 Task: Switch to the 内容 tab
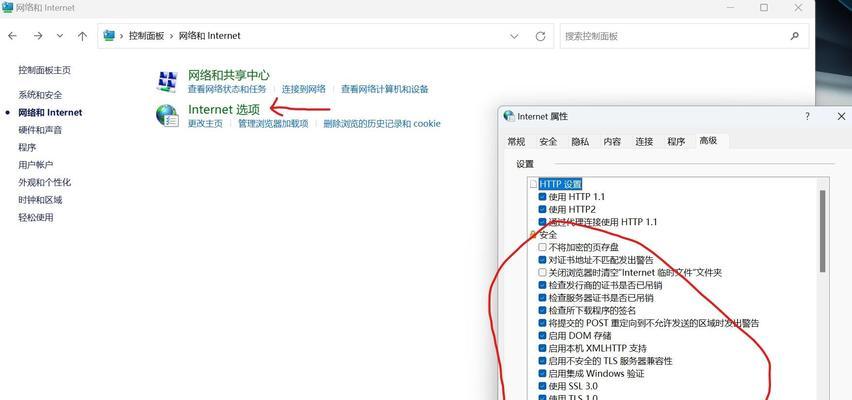(612, 141)
